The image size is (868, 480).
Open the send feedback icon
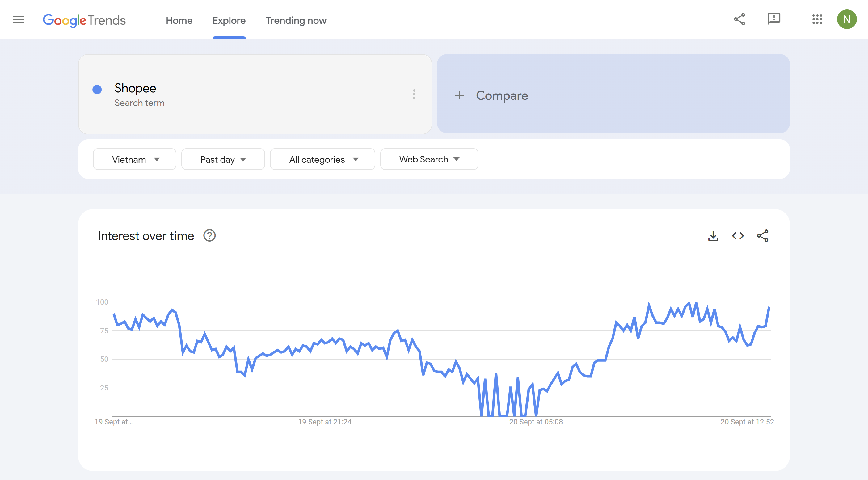coord(774,19)
